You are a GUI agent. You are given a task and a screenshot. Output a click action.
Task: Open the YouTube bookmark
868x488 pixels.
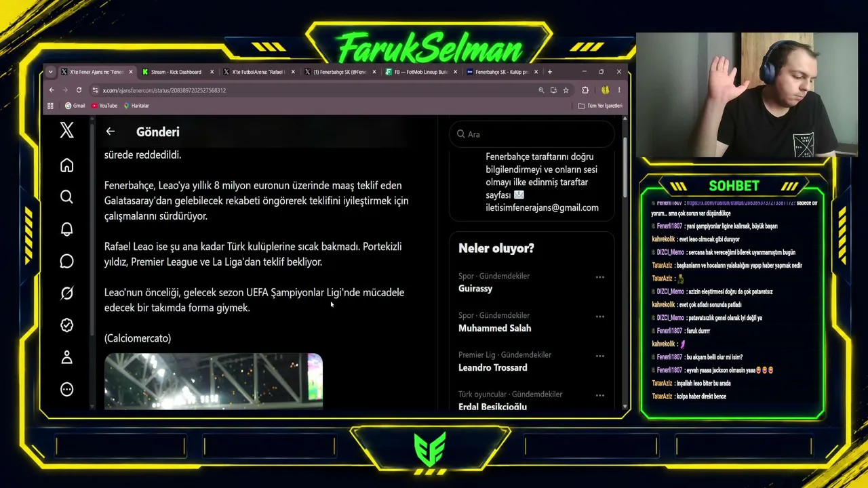click(104, 106)
